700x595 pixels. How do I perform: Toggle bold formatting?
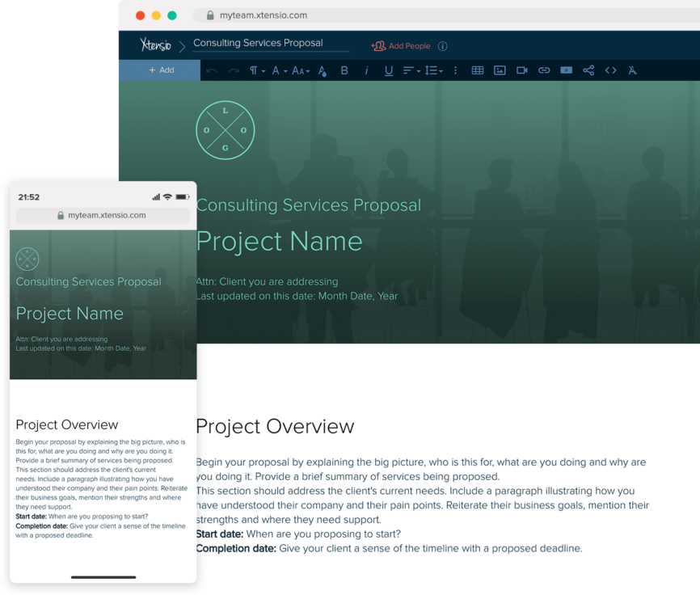(344, 70)
